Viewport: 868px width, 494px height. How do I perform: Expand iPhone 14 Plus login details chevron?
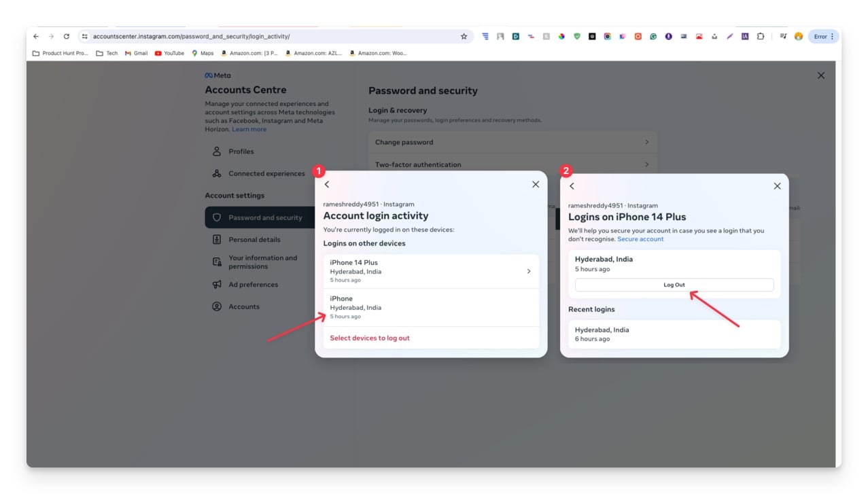pyautogui.click(x=529, y=271)
